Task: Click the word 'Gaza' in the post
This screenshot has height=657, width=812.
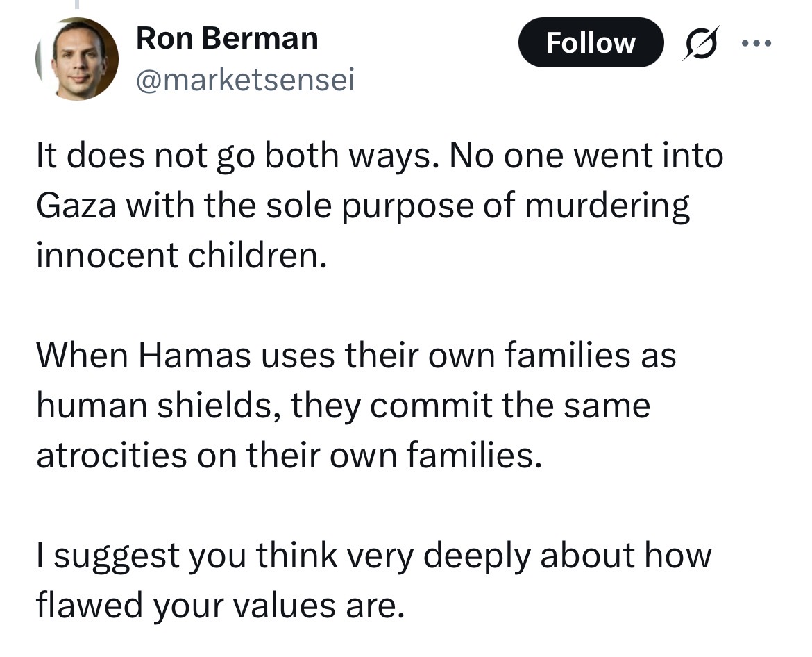Action: (x=76, y=205)
